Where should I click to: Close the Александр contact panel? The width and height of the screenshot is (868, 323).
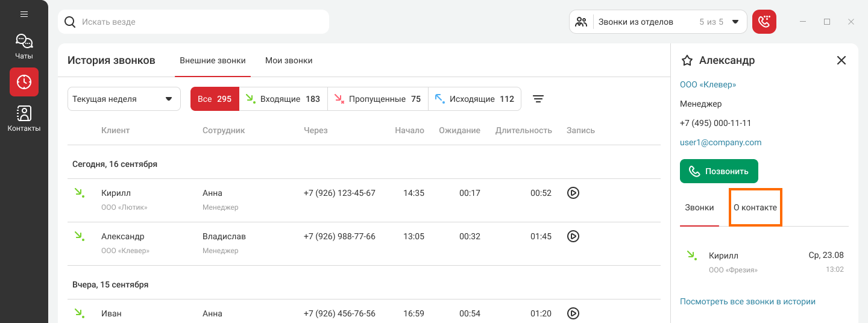[x=841, y=60]
